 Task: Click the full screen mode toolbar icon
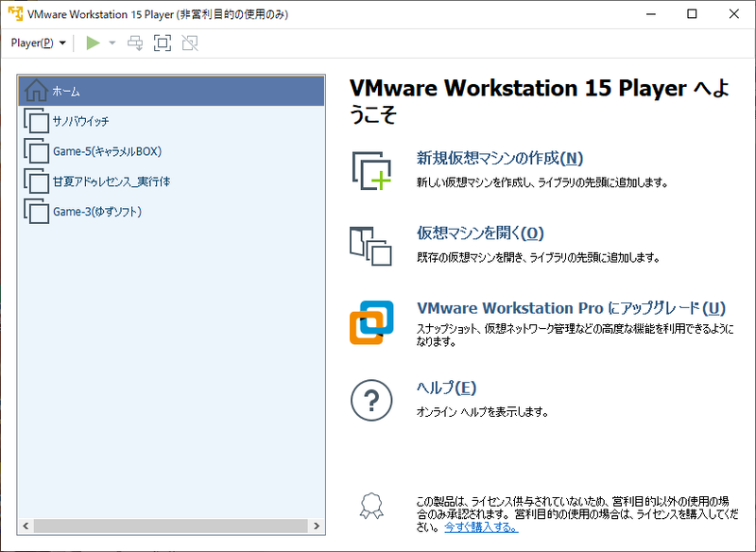coord(163,43)
